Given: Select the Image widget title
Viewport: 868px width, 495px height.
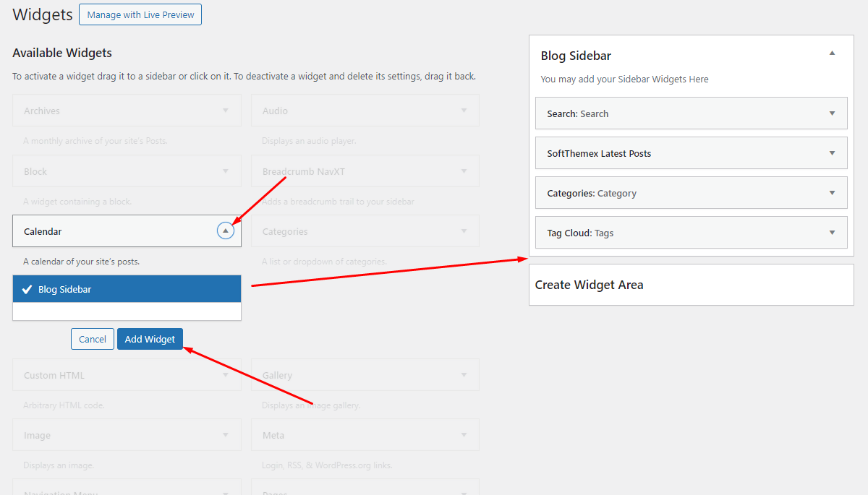Looking at the screenshot, I should pos(38,435).
